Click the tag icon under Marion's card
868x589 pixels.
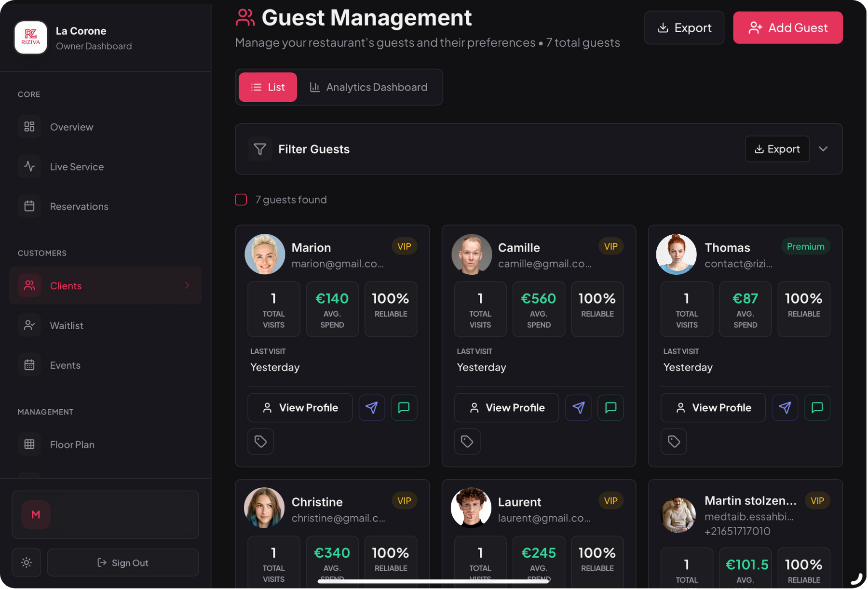(260, 442)
